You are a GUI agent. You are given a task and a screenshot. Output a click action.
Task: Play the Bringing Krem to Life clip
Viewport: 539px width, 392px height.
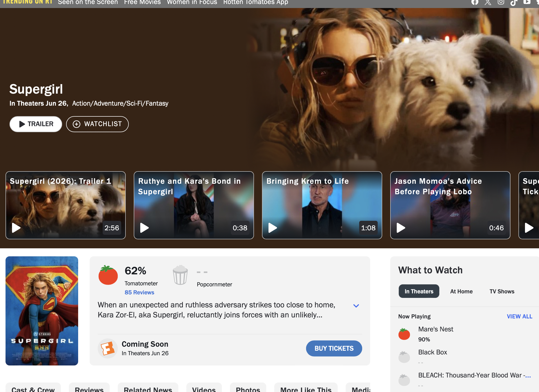[x=322, y=205]
